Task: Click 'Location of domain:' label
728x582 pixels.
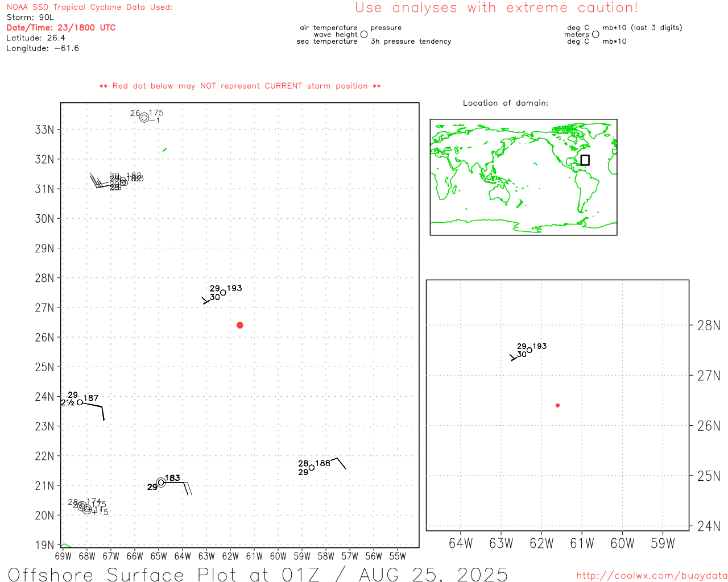Action: [x=506, y=103]
